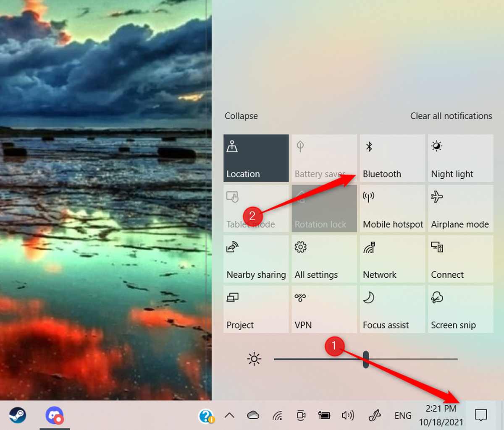Image resolution: width=504 pixels, height=430 pixels.
Task: Open the All settings tile
Action: pos(324,259)
